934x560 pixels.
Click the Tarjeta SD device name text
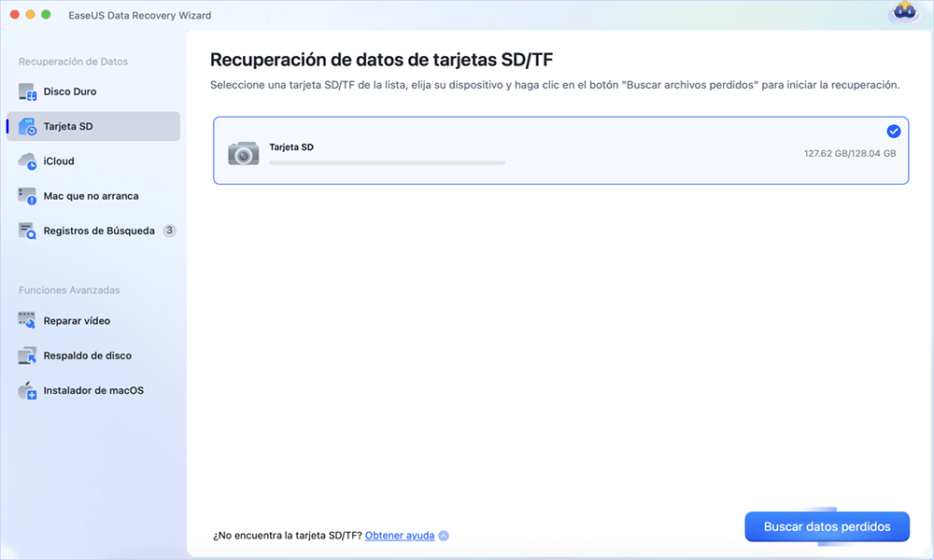pos(291,147)
